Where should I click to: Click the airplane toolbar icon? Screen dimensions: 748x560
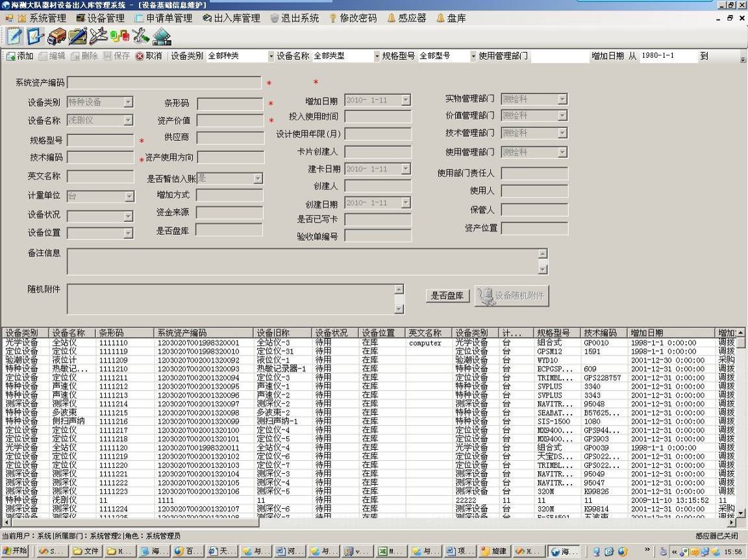(98, 36)
